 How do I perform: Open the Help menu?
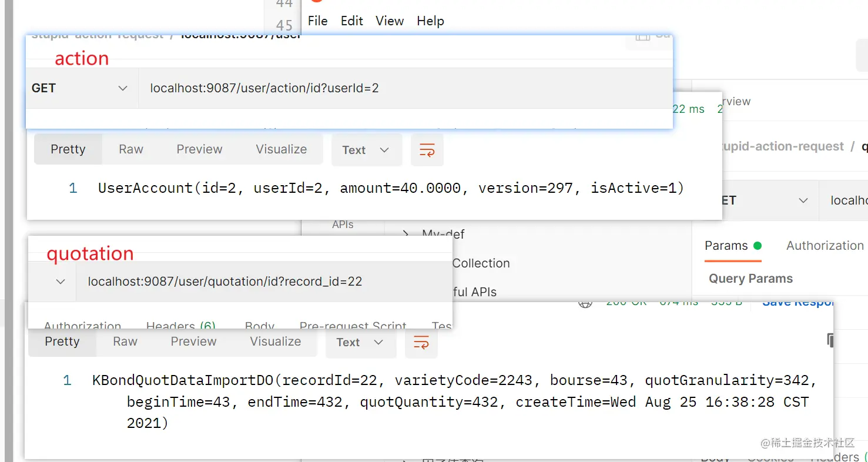[x=430, y=21]
